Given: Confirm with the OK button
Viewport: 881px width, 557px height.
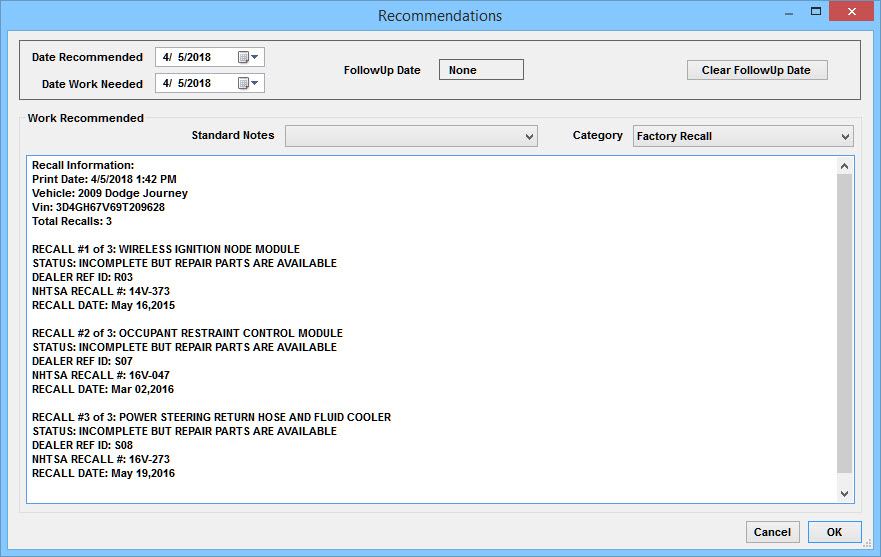Looking at the screenshot, I should 834,532.
